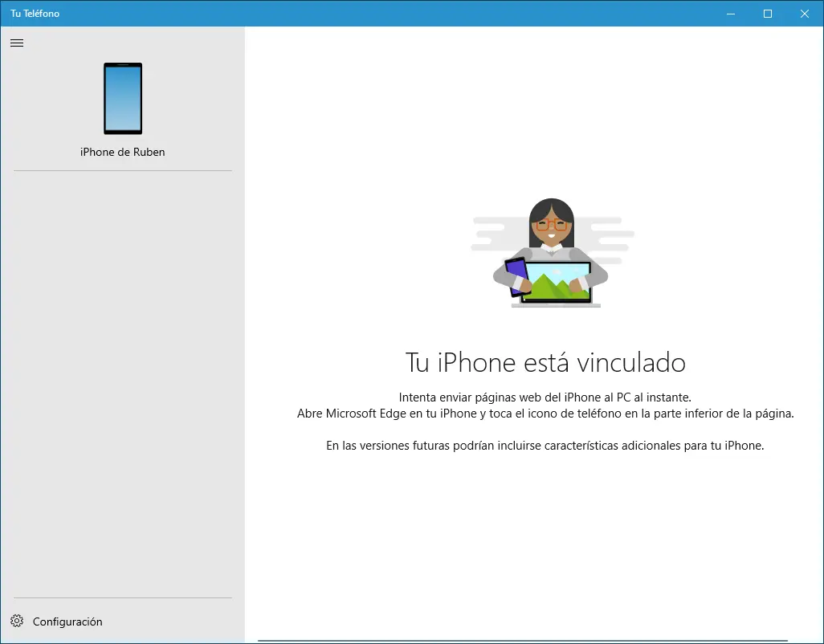Minimize the Tu Teléfono window
This screenshot has height=644, width=824.
(731, 14)
